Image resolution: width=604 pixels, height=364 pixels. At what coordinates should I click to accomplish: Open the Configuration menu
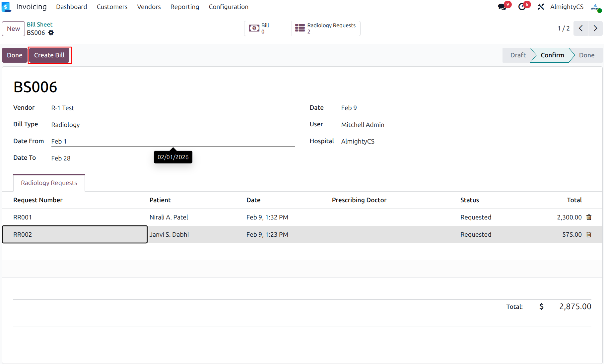228,7
